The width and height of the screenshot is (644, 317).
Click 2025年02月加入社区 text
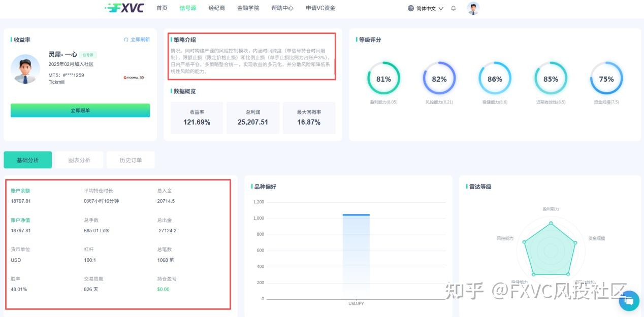tap(71, 64)
